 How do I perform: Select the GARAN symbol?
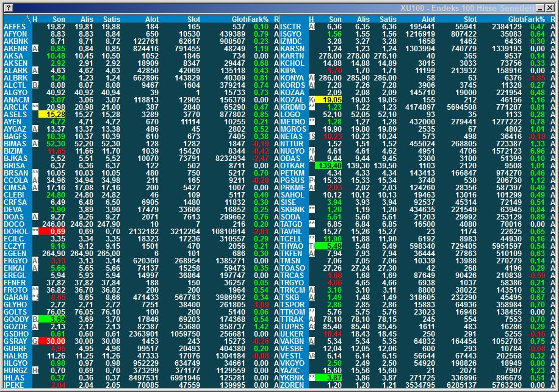click(16, 298)
